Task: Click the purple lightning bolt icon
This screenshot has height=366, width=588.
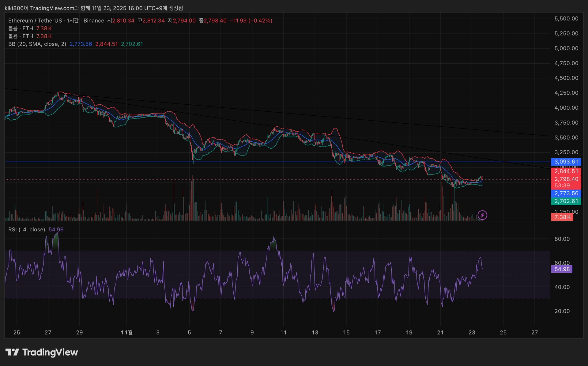Action: click(x=482, y=215)
